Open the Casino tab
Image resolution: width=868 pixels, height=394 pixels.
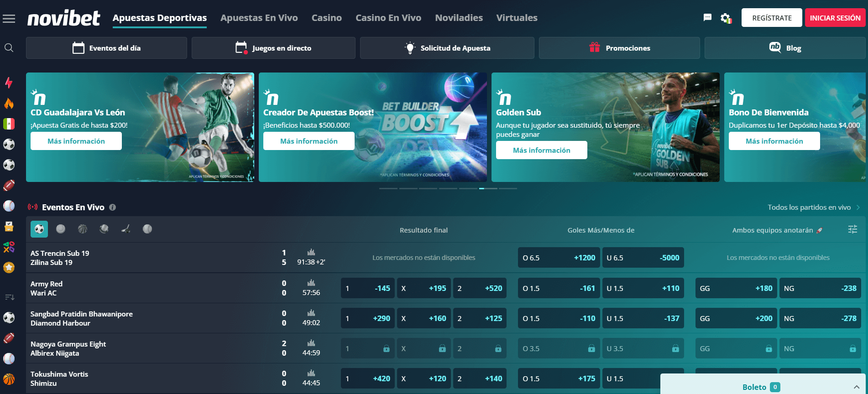(327, 18)
